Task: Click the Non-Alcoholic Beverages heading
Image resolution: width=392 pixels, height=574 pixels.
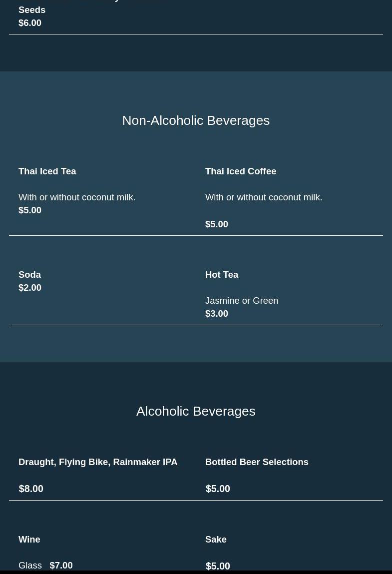Action: tap(196, 120)
